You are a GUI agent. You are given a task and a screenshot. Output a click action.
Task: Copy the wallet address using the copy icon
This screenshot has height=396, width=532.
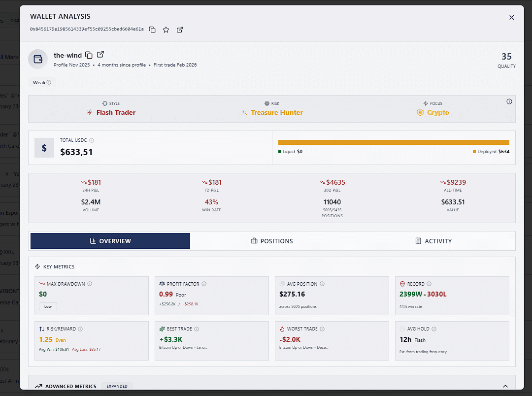[x=153, y=30]
